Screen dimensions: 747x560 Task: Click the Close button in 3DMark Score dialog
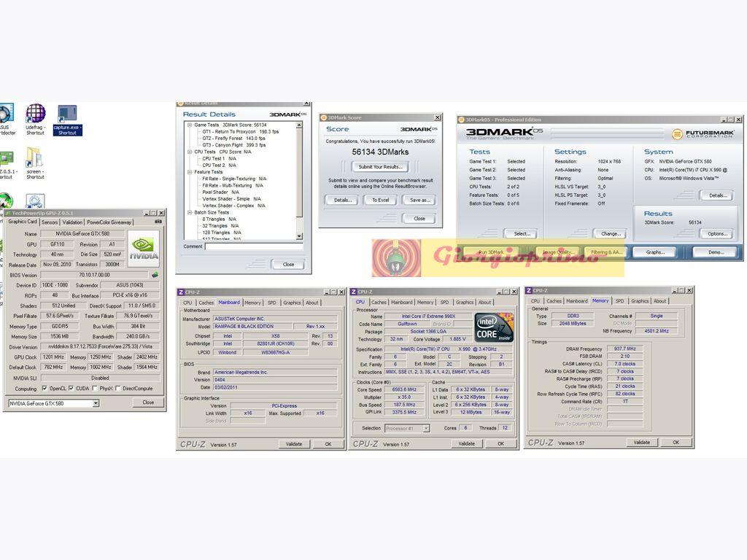[419, 219]
